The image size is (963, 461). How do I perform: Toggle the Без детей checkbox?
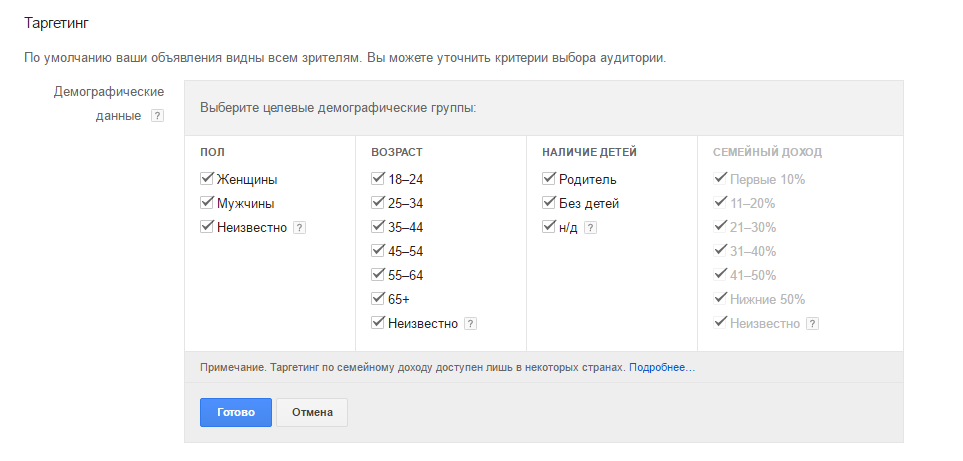549,203
